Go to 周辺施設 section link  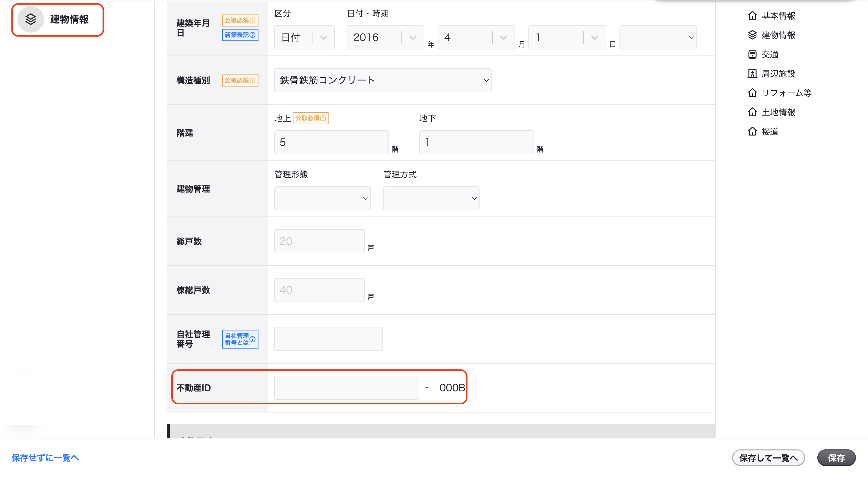pos(778,74)
